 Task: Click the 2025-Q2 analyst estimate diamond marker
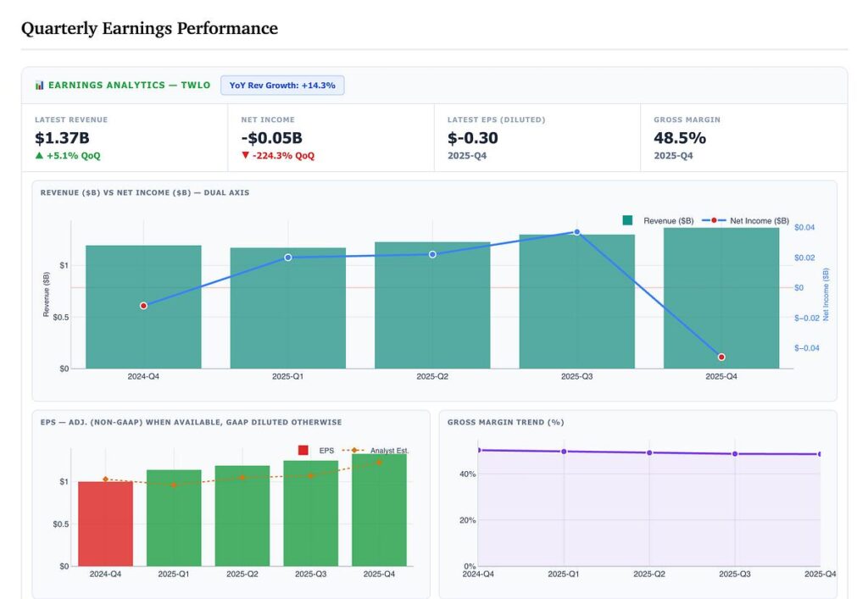[x=242, y=477]
